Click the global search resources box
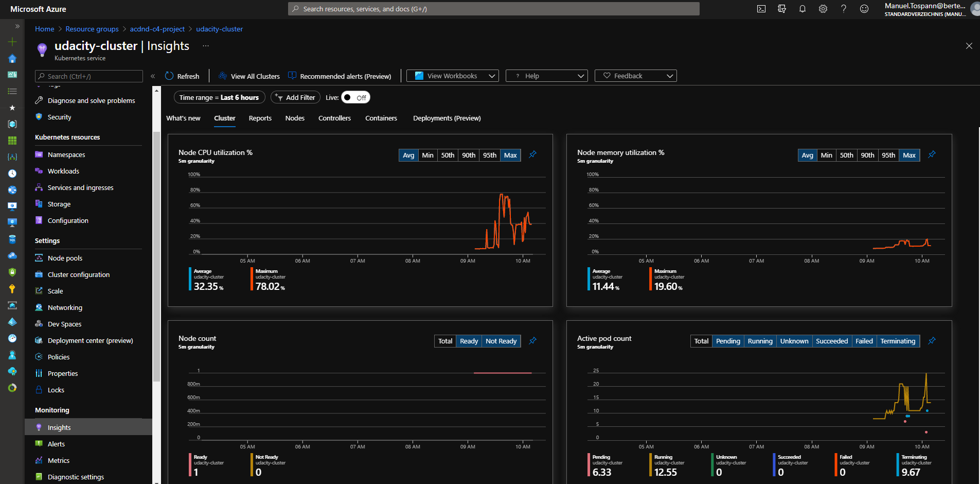 494,9
